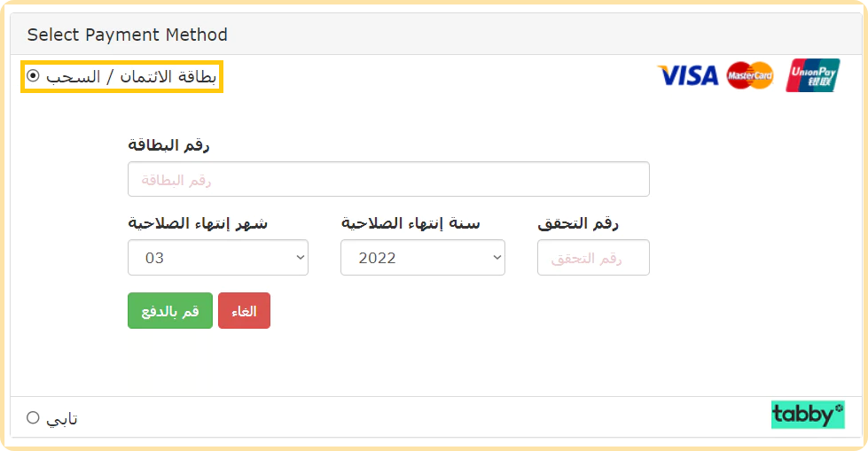This screenshot has height=451, width=868.
Task: Click the تابي payment option text
Action: click(x=62, y=419)
